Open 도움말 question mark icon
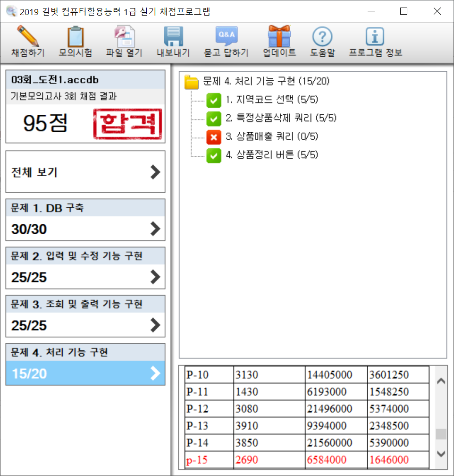The height and width of the screenshot is (476, 454). point(322,36)
